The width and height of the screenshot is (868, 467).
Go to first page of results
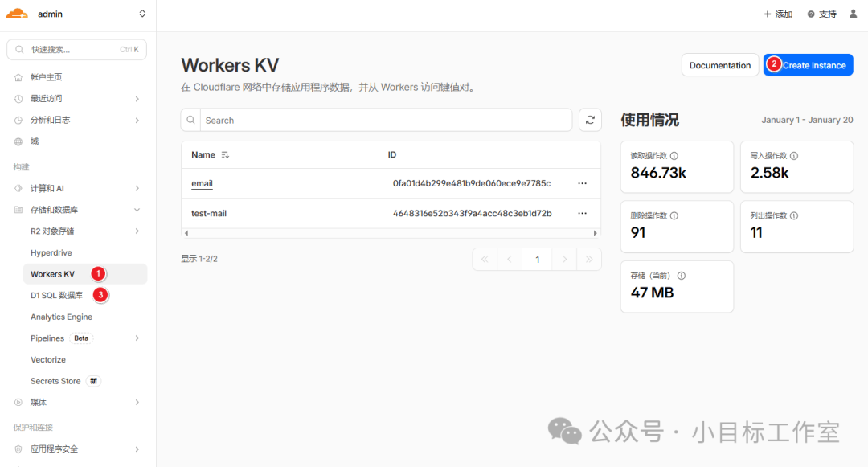485,260
